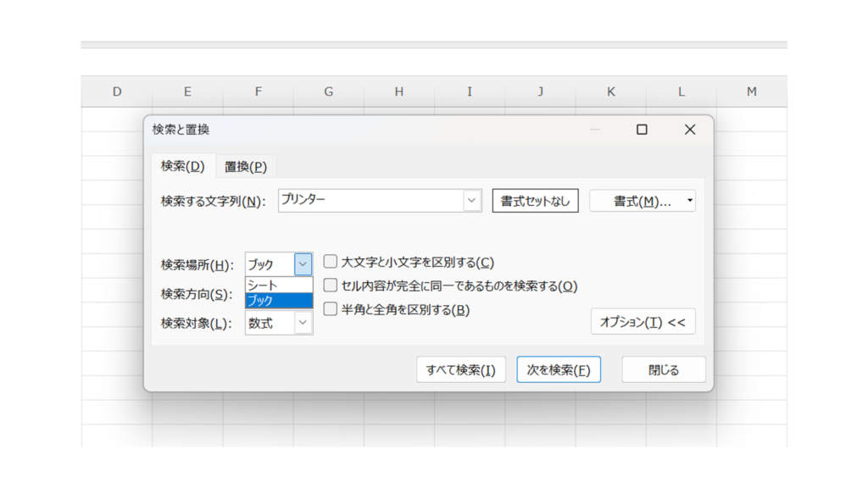Choose ブック from the dropdown list
Image resolution: width=868 pixels, height=488 pixels.
[278, 301]
